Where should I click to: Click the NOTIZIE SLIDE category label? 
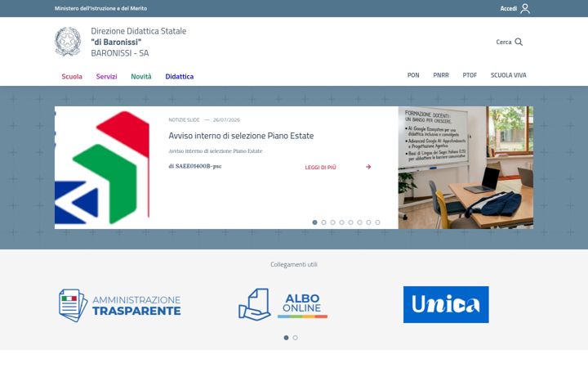click(184, 119)
